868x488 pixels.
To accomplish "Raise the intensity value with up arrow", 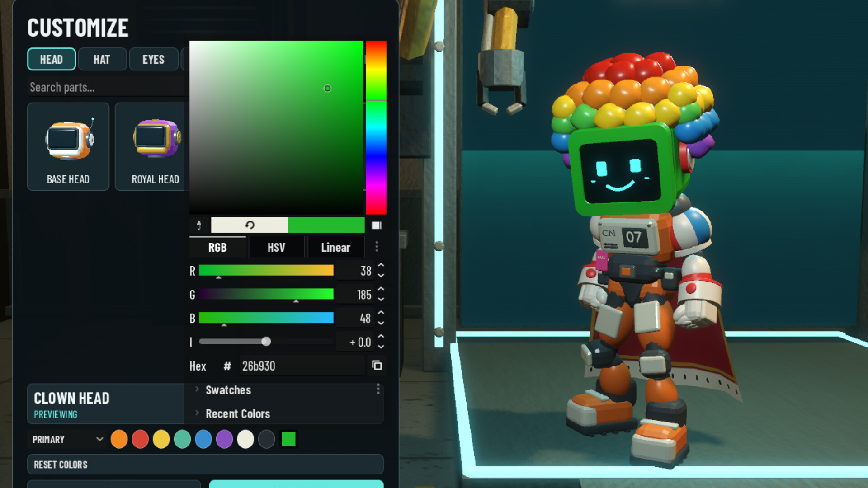I will [x=381, y=337].
